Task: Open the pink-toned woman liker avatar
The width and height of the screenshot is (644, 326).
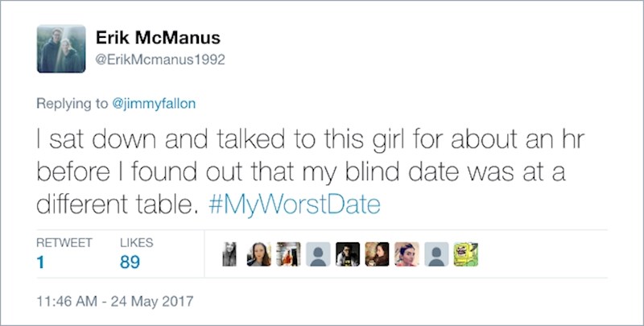Action: point(407,254)
